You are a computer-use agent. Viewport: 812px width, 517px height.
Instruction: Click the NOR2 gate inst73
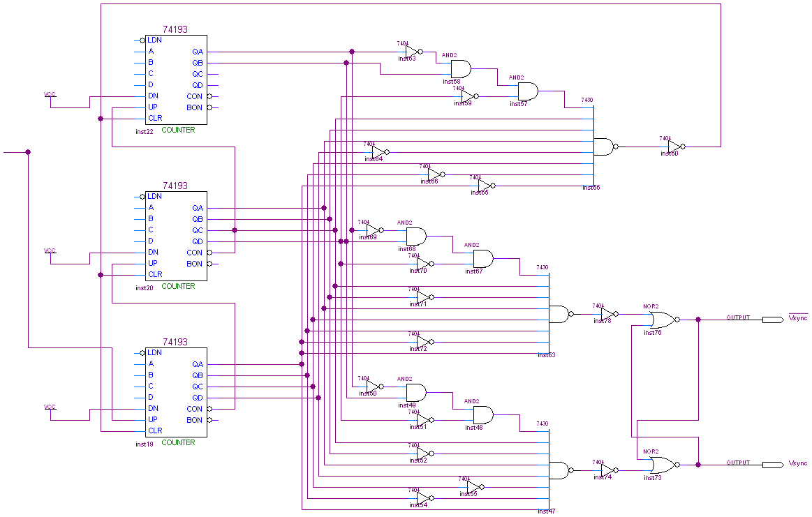tap(661, 465)
